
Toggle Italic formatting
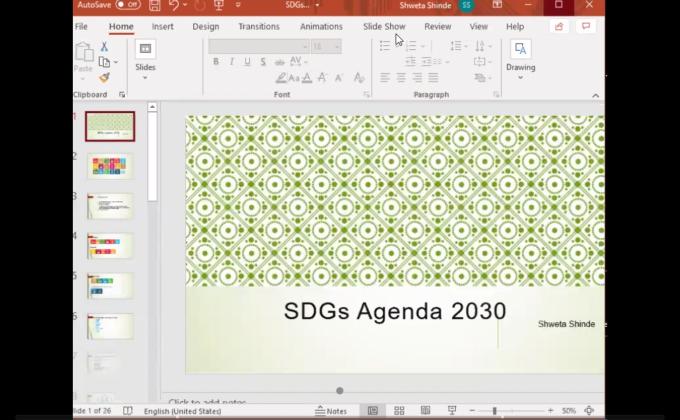click(x=232, y=62)
